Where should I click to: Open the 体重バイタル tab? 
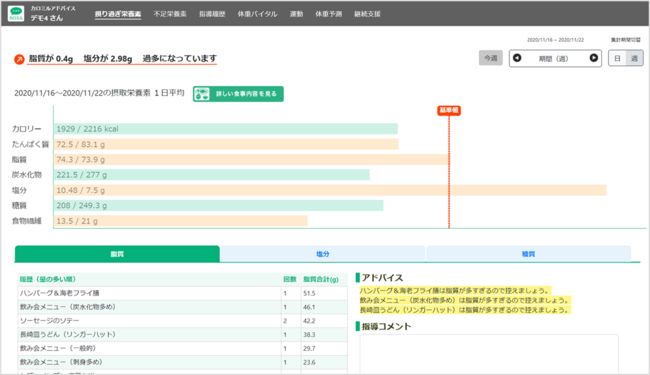(257, 14)
